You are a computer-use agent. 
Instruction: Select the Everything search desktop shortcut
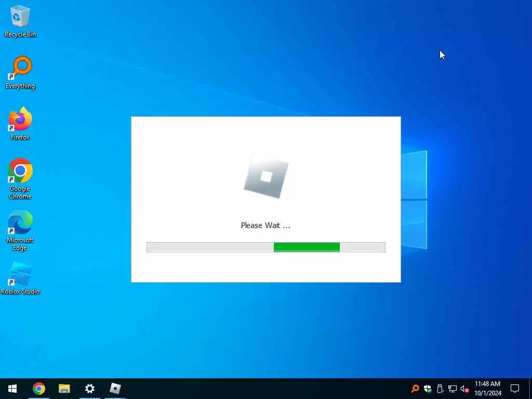click(x=20, y=73)
